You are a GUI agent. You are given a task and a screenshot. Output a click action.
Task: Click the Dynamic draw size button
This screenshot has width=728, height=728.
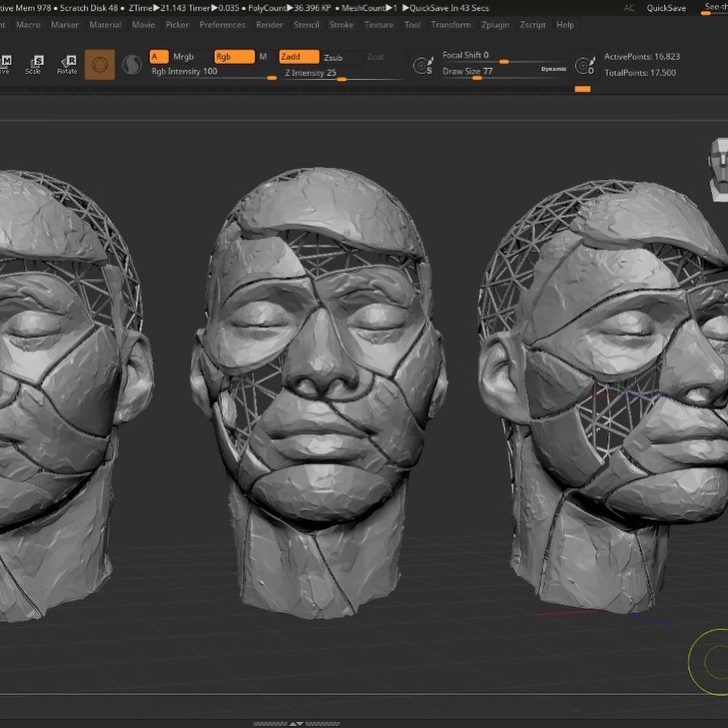pos(553,69)
